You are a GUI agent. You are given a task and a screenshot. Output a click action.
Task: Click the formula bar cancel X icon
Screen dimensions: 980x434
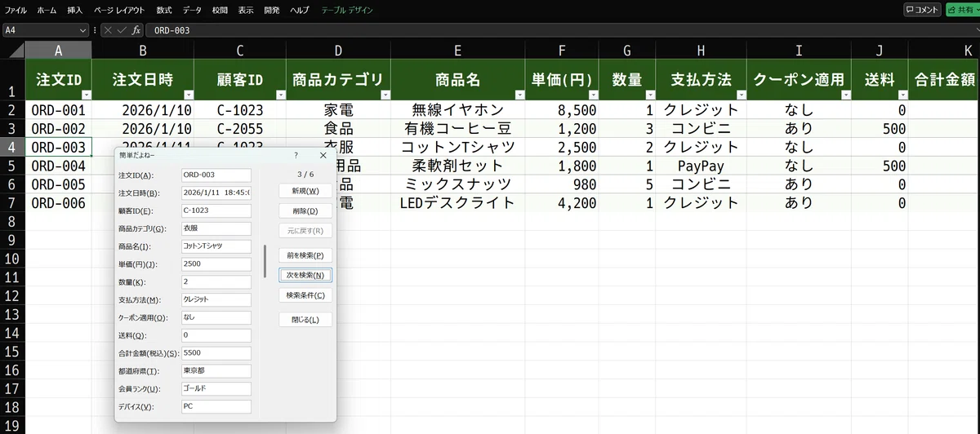point(107,30)
